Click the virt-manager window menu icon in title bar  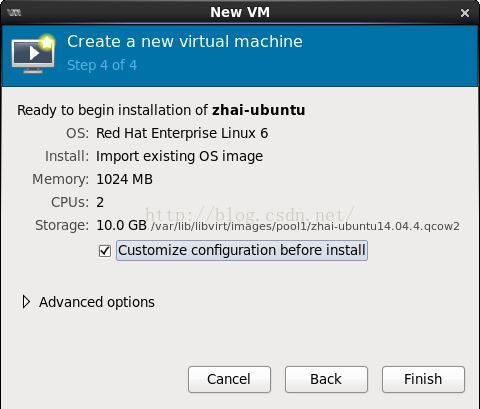click(x=14, y=13)
